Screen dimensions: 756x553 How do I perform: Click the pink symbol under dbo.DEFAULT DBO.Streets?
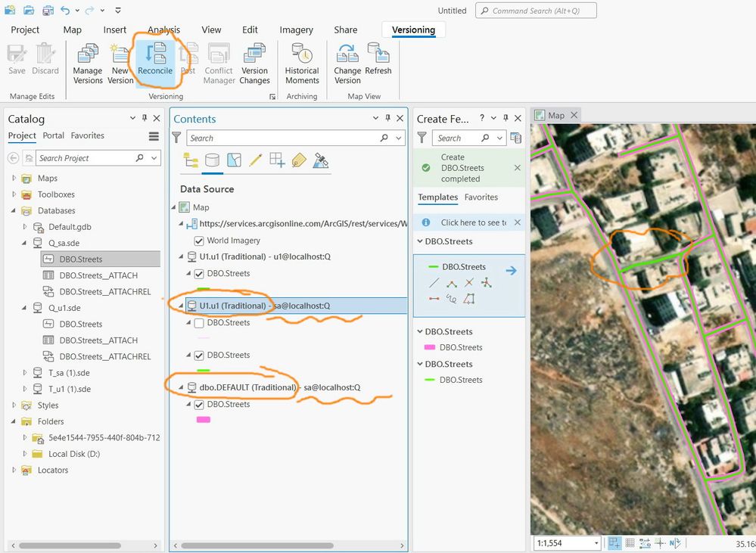204,420
